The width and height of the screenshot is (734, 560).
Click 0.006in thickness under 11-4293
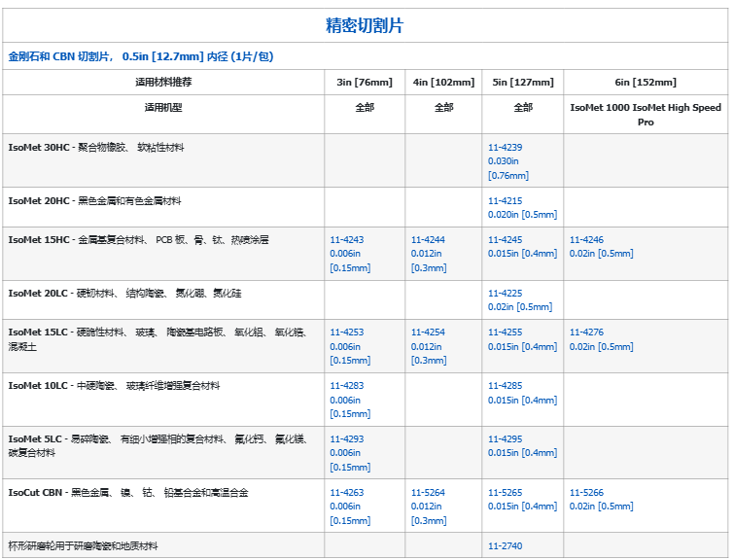[345, 453]
